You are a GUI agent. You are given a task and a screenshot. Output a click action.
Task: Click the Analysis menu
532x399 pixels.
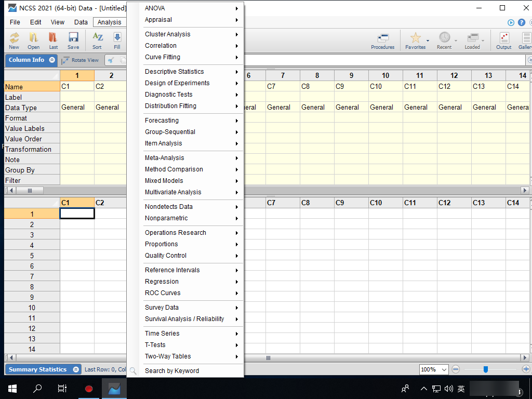(x=109, y=22)
